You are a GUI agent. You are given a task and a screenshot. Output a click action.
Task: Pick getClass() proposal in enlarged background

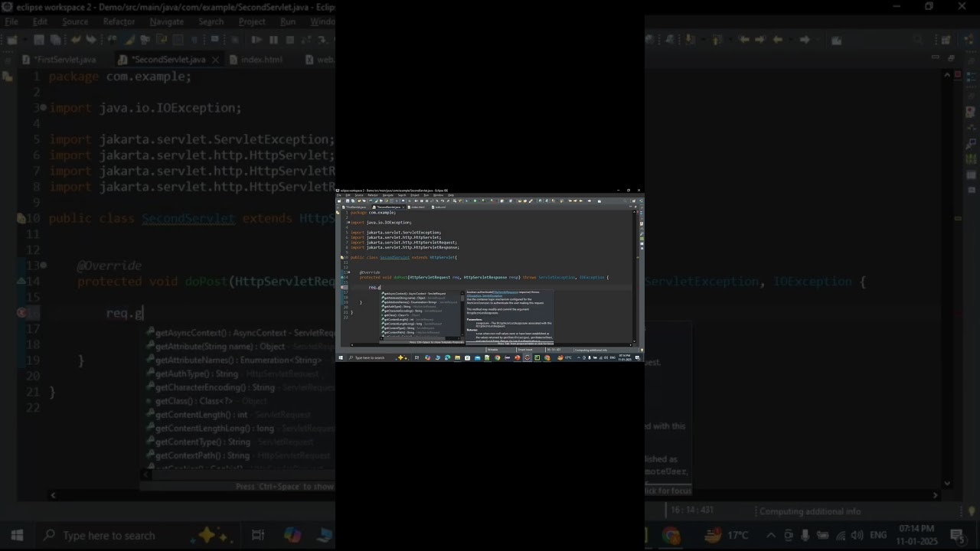coord(240,401)
